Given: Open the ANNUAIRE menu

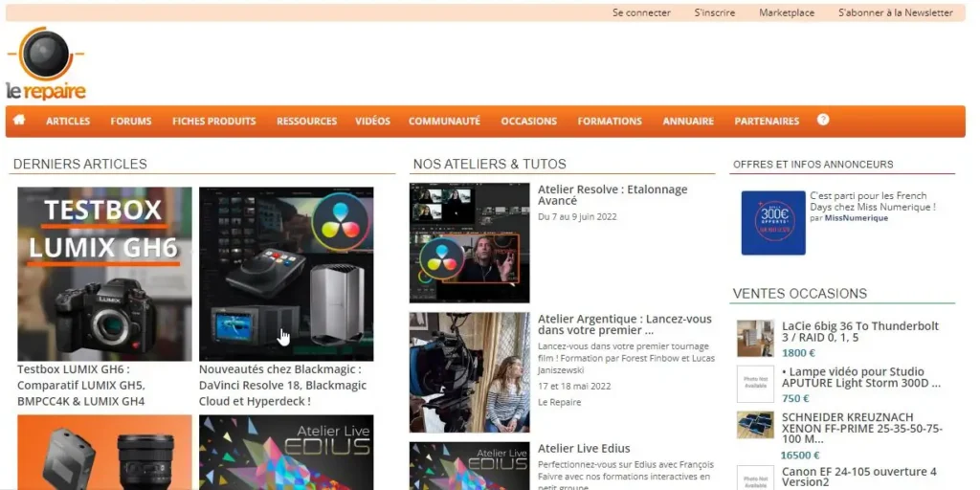Looking at the screenshot, I should tap(688, 122).
